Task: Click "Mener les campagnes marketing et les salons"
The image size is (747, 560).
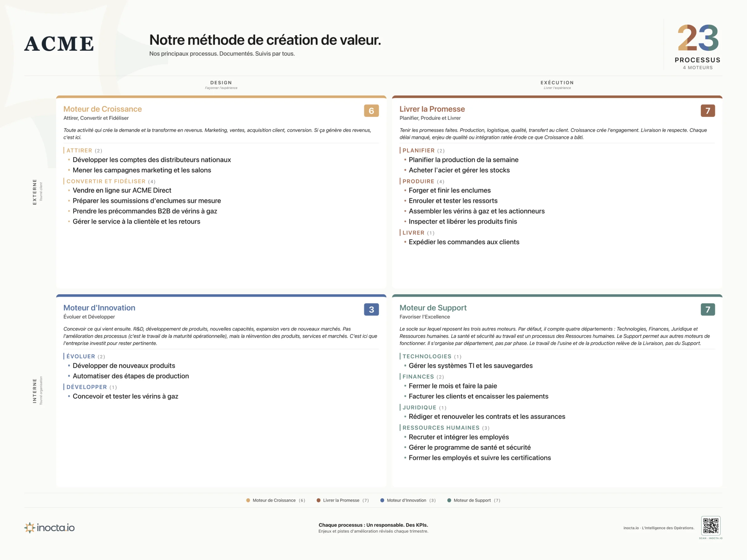Action: point(142,170)
